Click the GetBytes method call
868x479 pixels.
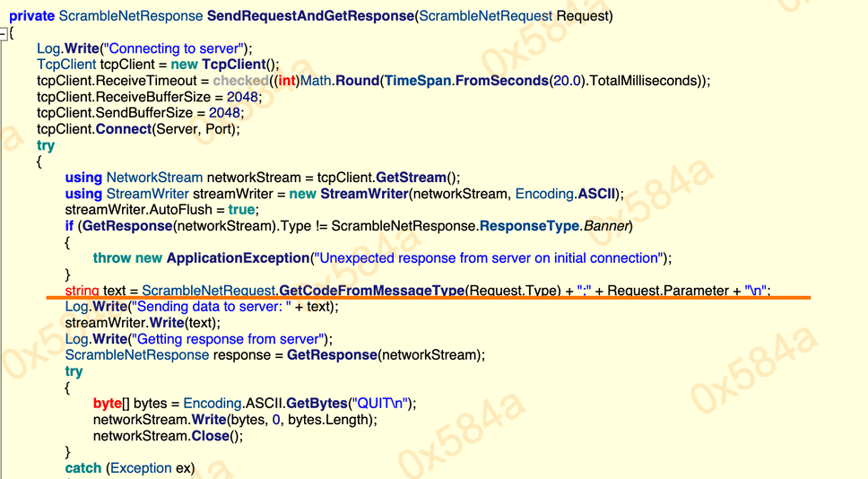tap(320, 404)
